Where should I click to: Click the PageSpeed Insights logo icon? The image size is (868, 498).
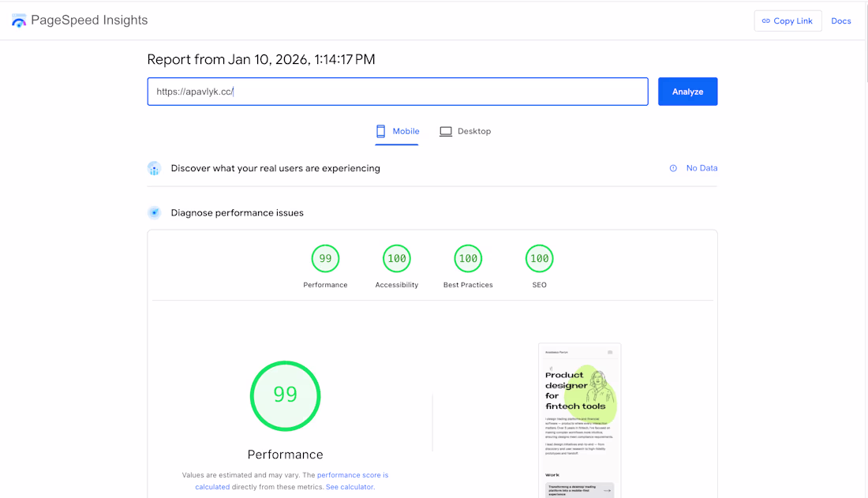pyautogui.click(x=19, y=21)
